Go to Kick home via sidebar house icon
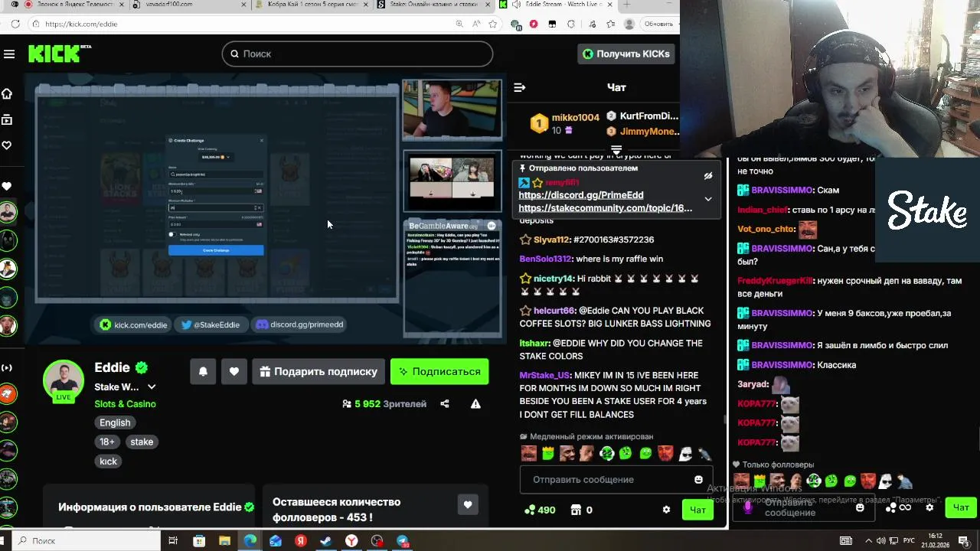This screenshot has width=980, height=551. point(7,93)
